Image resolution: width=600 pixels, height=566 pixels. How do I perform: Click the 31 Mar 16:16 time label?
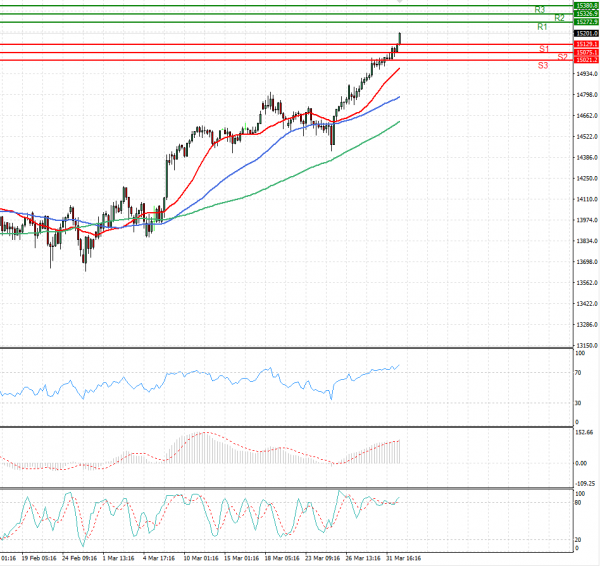click(403, 558)
